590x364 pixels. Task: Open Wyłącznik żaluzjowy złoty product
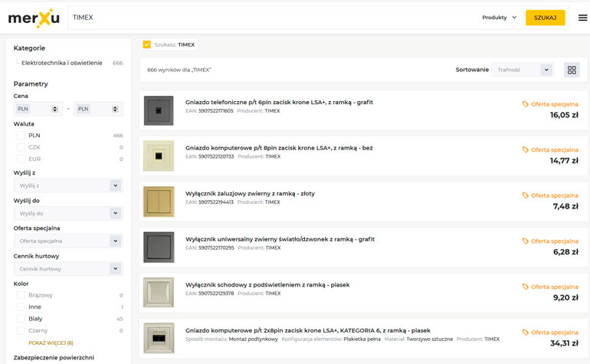tap(250, 193)
